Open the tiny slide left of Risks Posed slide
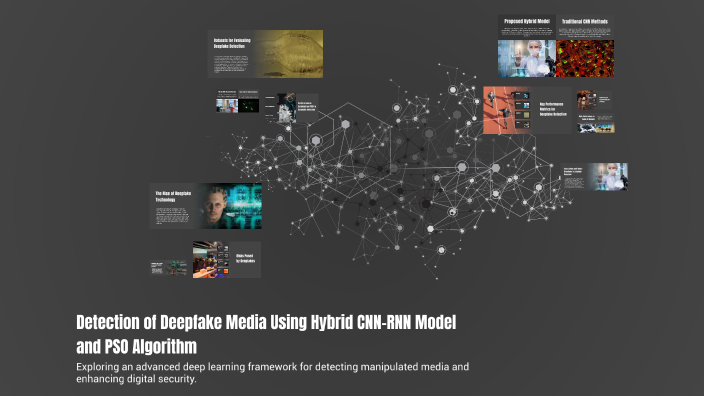 tap(169, 268)
